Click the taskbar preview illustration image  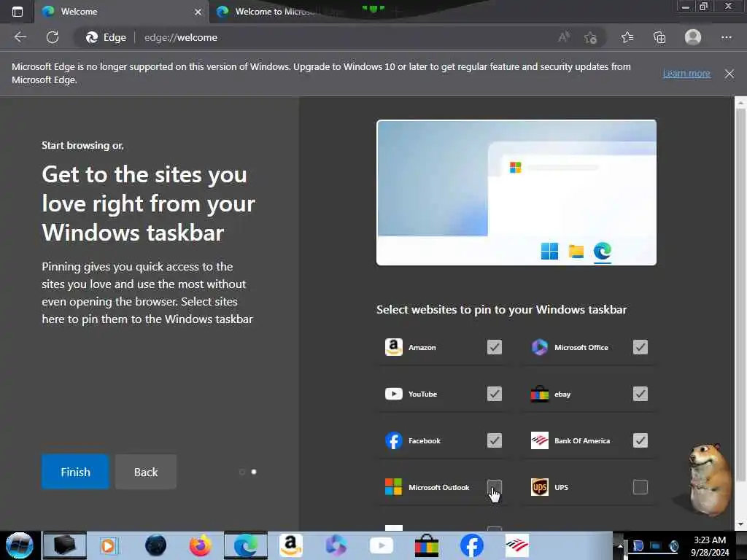click(x=516, y=192)
